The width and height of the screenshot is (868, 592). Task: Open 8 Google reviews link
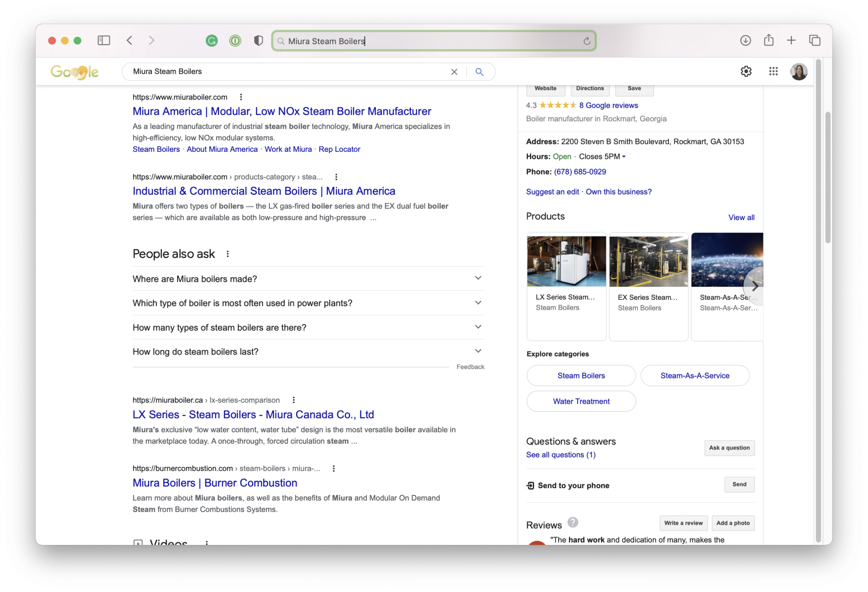point(609,105)
